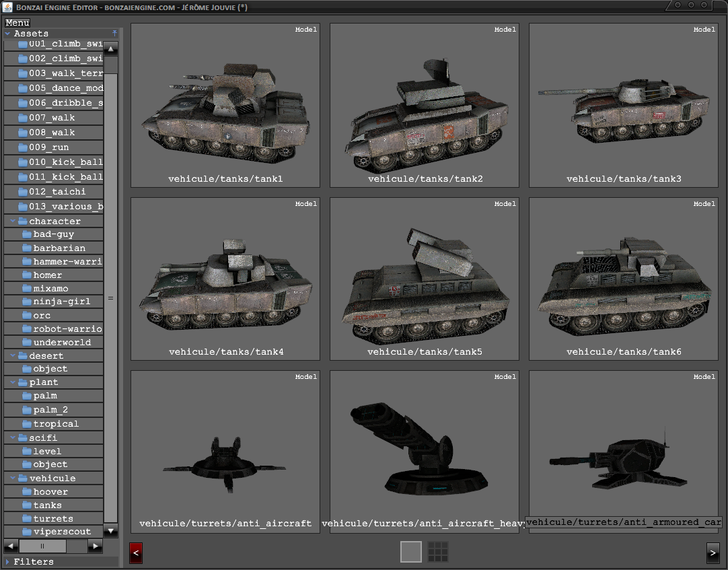This screenshot has width=728, height=570.
Task: Pin the Assets panel with pin icon
Action: coord(114,33)
